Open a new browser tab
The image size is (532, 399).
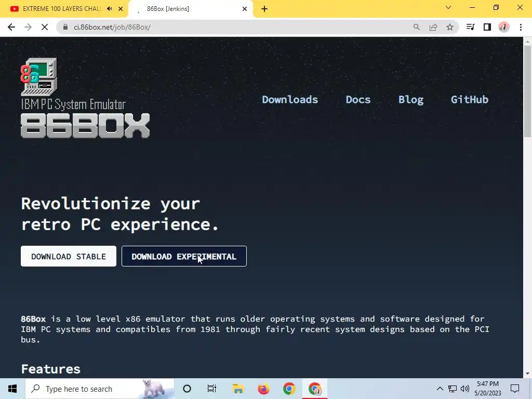pos(264,9)
